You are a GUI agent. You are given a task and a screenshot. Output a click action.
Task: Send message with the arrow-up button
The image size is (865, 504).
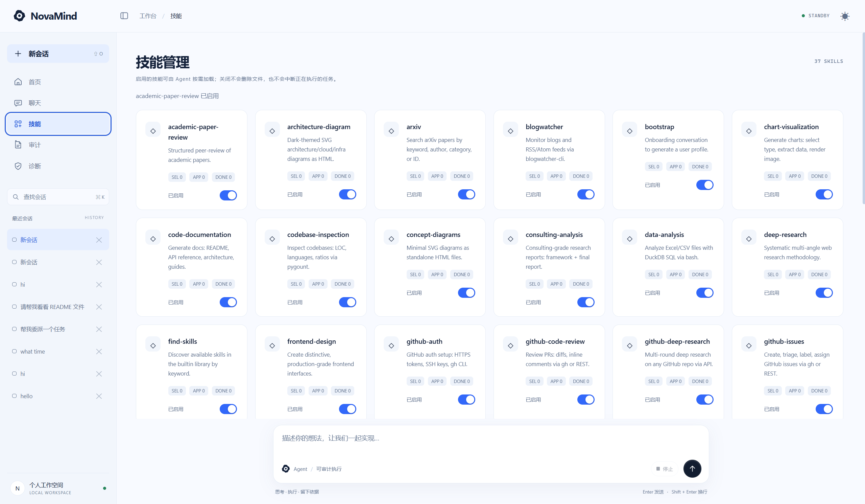point(692,469)
